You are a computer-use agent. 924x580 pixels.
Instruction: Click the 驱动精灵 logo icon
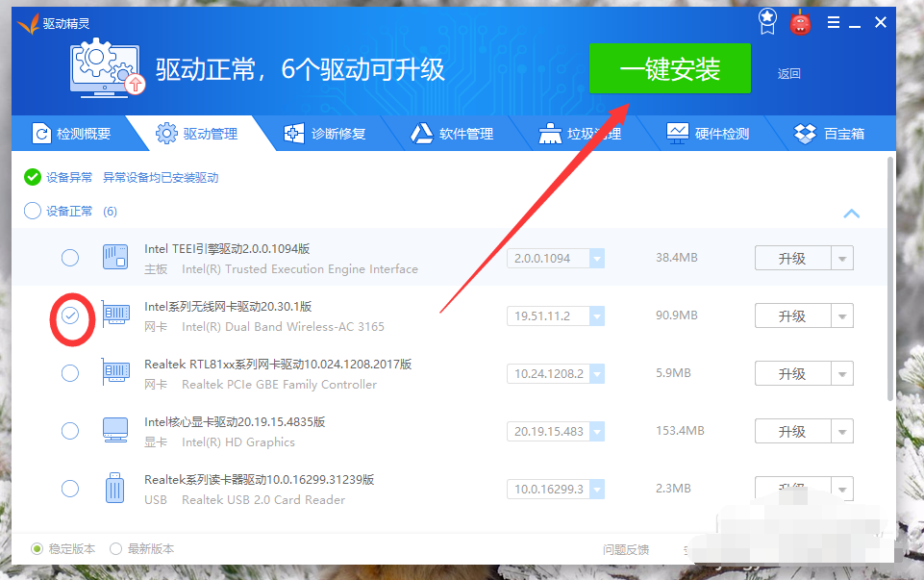click(28, 23)
